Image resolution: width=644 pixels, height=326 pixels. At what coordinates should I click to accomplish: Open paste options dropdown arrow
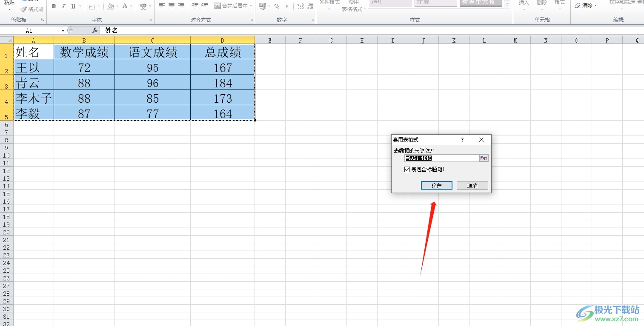click(9, 9)
